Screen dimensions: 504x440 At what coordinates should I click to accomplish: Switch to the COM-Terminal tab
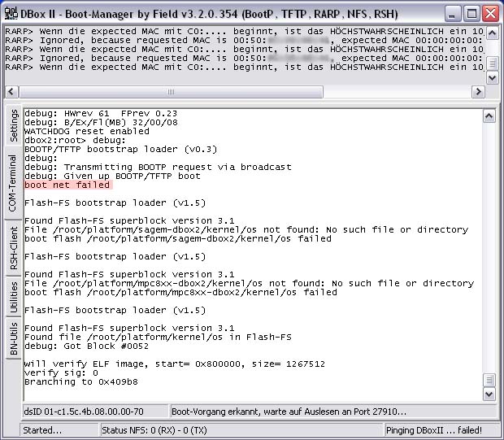point(13,183)
